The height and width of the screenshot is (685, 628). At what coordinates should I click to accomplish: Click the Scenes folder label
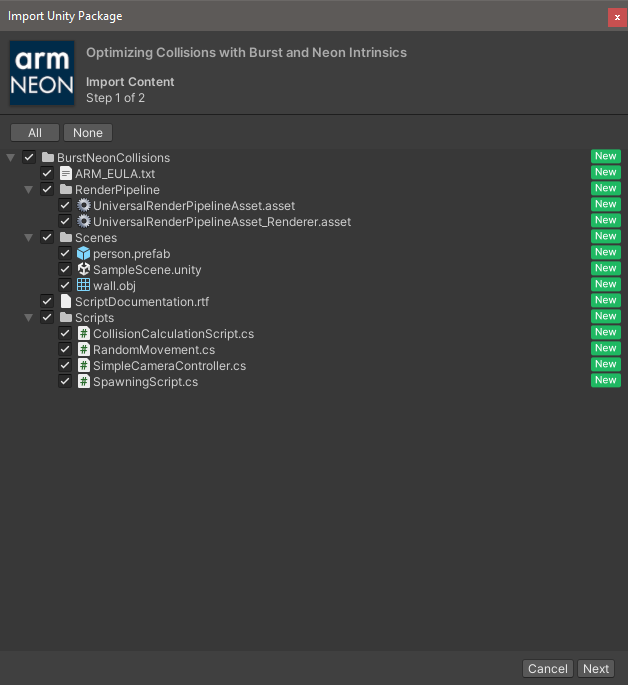click(x=96, y=238)
